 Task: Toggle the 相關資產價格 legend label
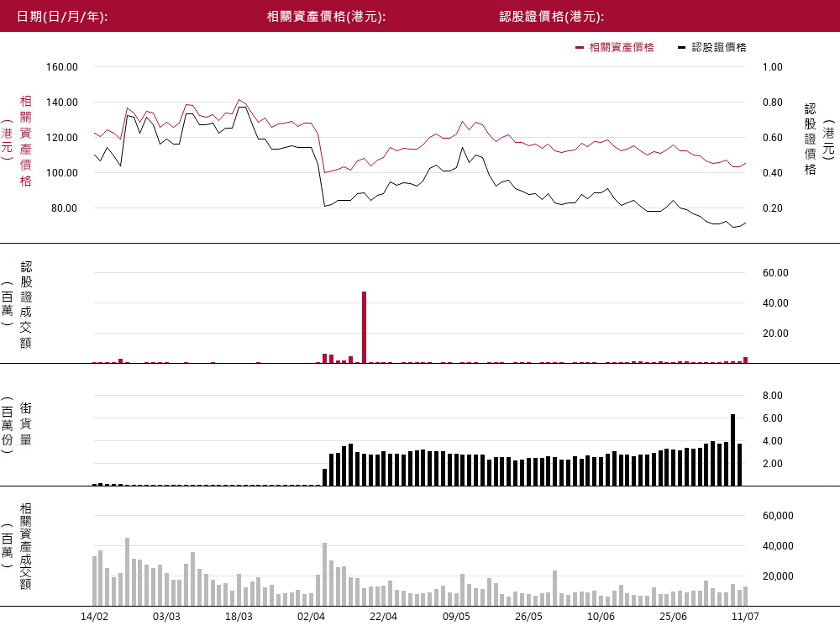(x=622, y=48)
